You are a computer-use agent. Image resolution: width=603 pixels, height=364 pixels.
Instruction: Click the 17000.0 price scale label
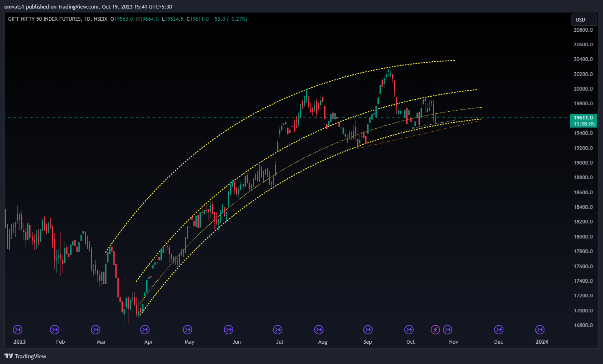[x=583, y=311]
